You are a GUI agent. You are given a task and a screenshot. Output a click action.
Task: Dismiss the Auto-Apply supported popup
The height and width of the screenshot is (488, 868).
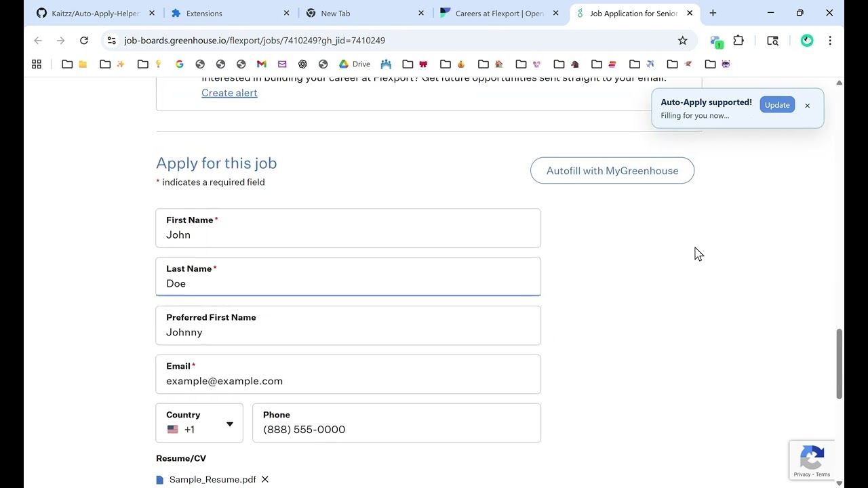point(807,106)
